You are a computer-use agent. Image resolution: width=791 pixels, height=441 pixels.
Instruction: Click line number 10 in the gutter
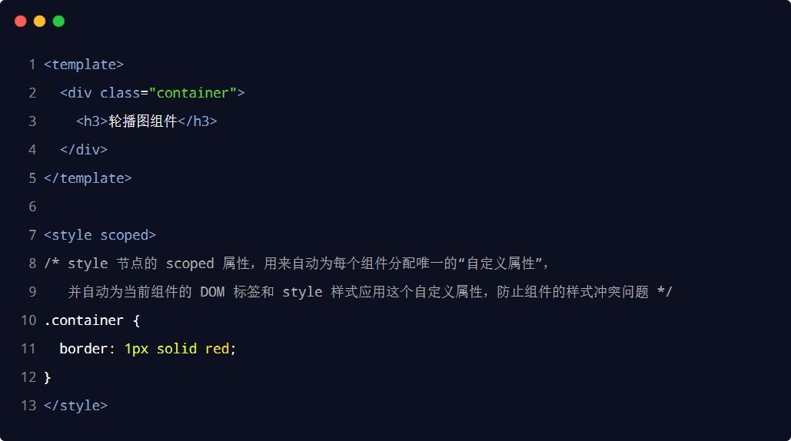(28, 320)
